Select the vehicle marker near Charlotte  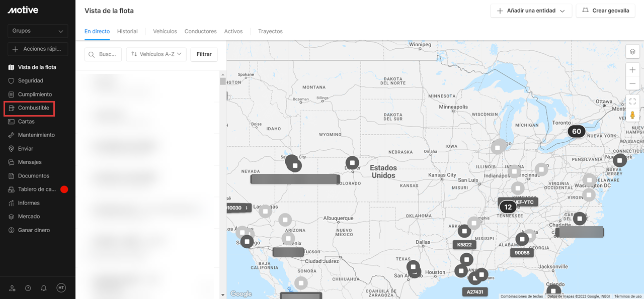click(580, 219)
